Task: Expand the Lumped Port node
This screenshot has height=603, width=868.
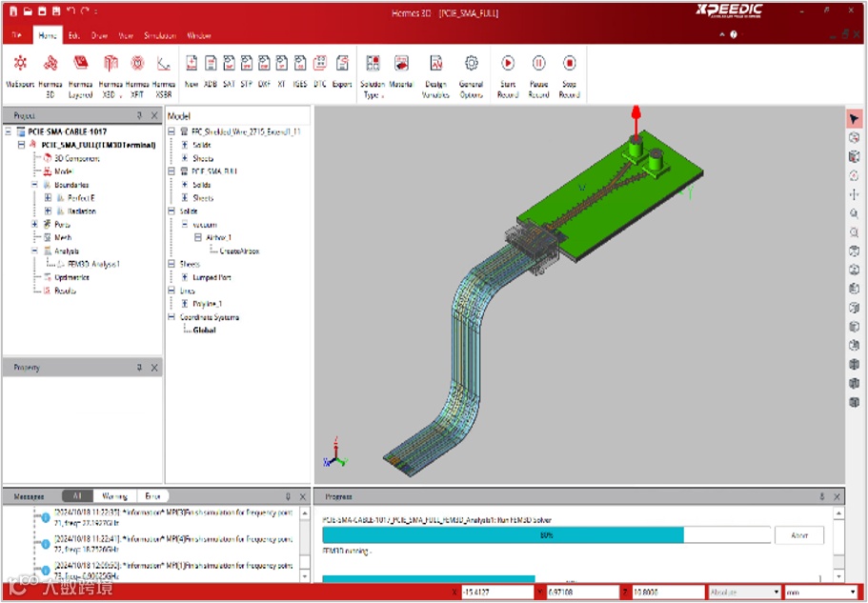Action: tap(185, 277)
